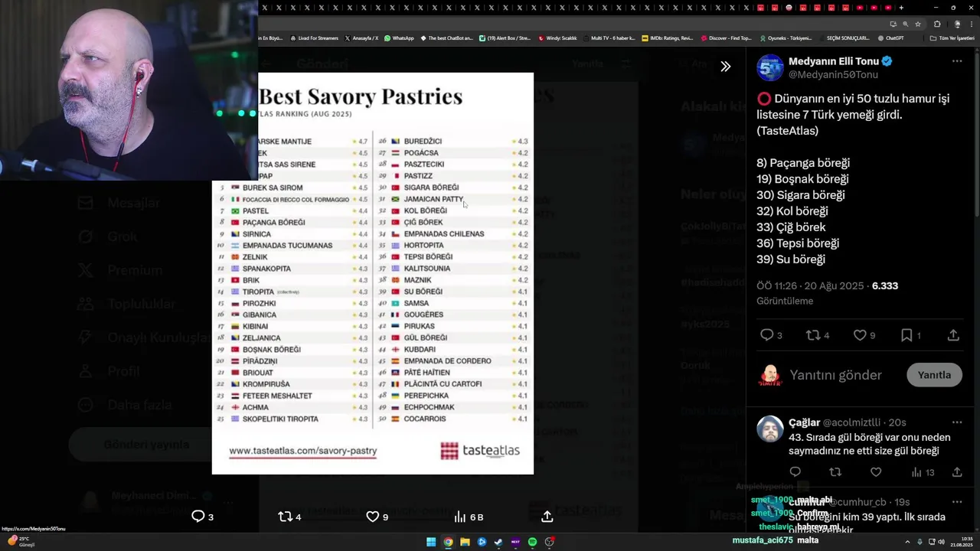Open WhatsApp bookmark in bookmarks bar
980x551 pixels.
point(399,37)
